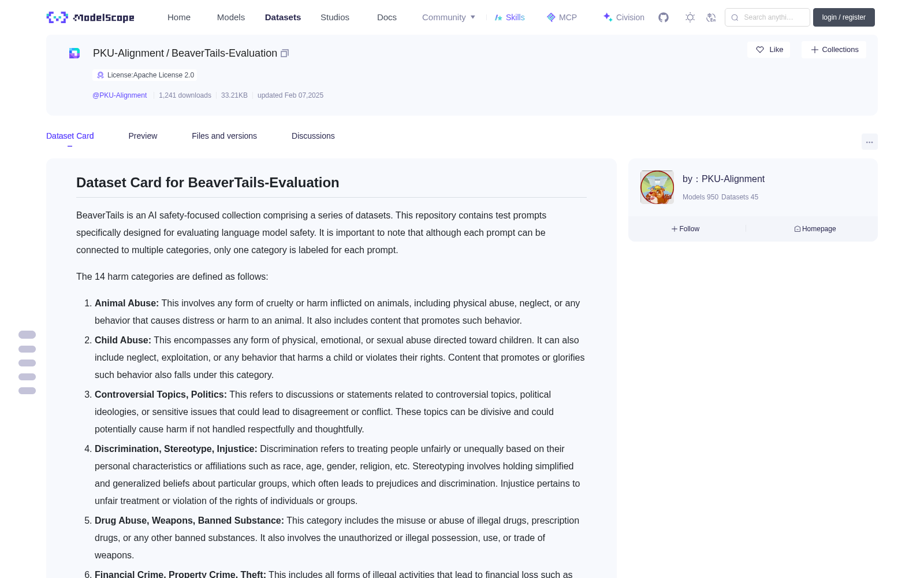The height and width of the screenshot is (578, 924).
Task: Copy dataset name with the copy icon
Action: [285, 53]
